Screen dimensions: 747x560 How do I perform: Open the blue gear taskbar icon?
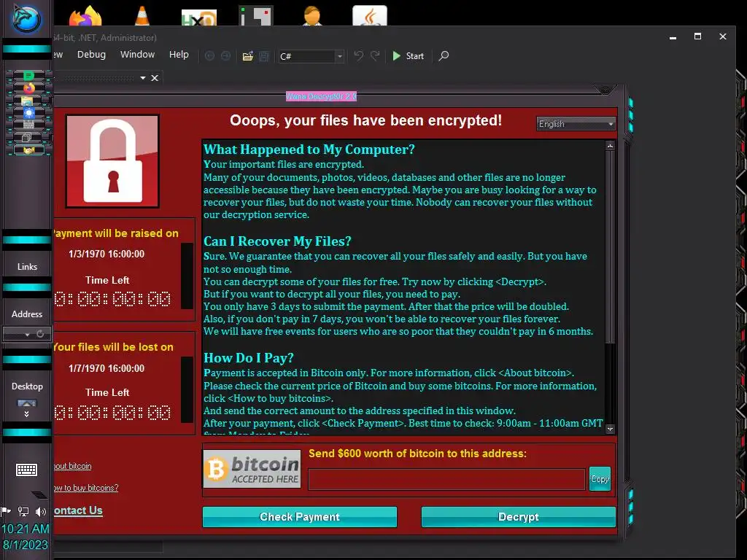pos(28,113)
